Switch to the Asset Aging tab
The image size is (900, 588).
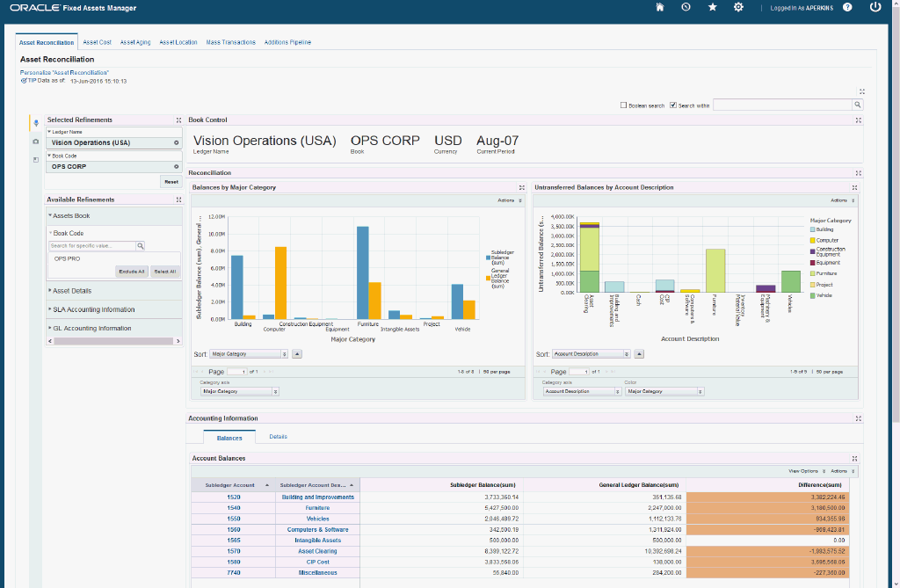click(134, 42)
